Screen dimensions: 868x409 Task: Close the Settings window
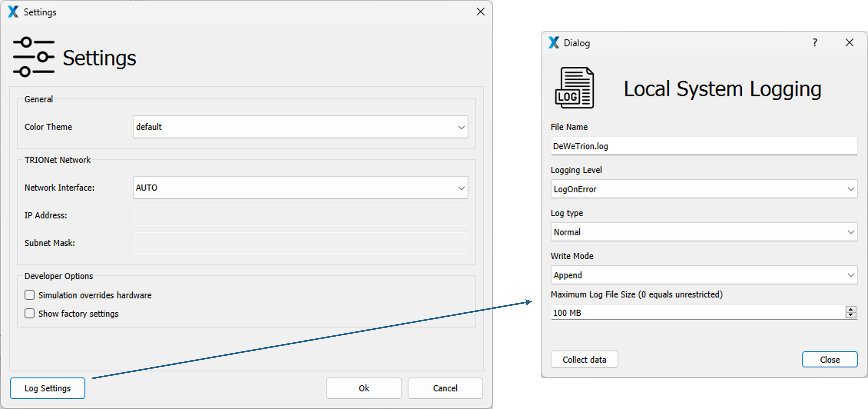point(480,12)
